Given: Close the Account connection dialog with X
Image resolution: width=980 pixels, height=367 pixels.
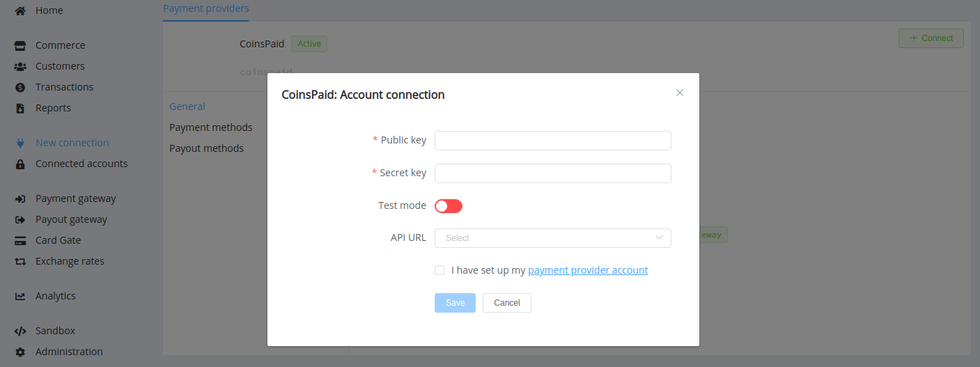Looking at the screenshot, I should click(x=680, y=93).
